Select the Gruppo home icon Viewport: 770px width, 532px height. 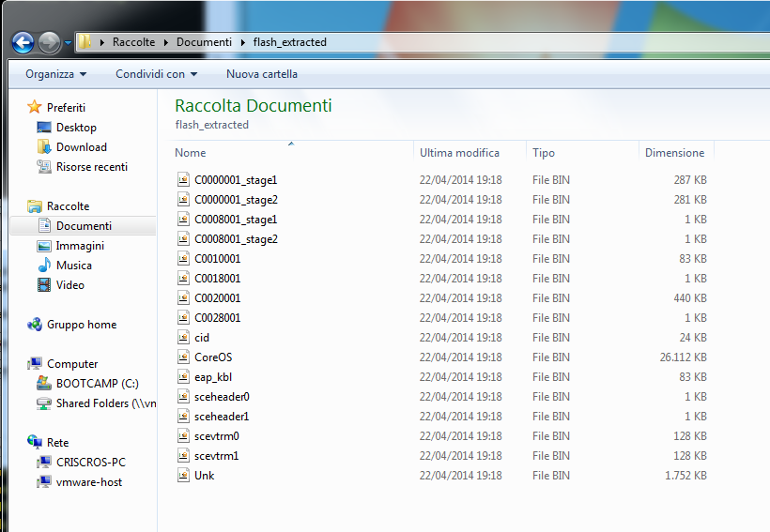click(35, 325)
